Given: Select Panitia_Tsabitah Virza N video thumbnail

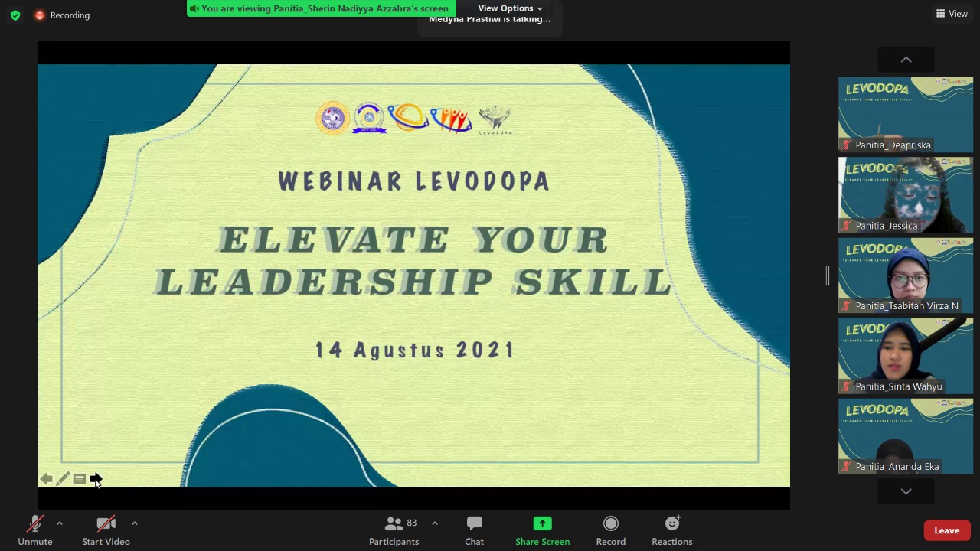Looking at the screenshot, I should point(906,275).
